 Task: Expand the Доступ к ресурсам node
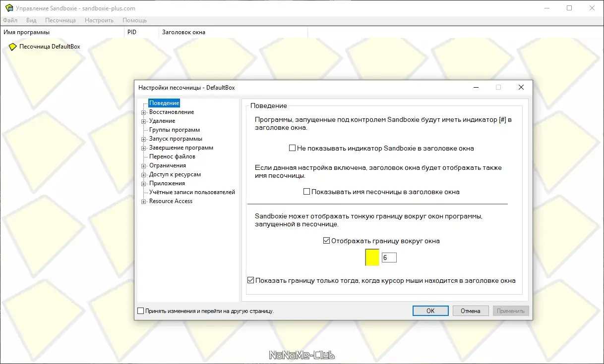click(144, 175)
